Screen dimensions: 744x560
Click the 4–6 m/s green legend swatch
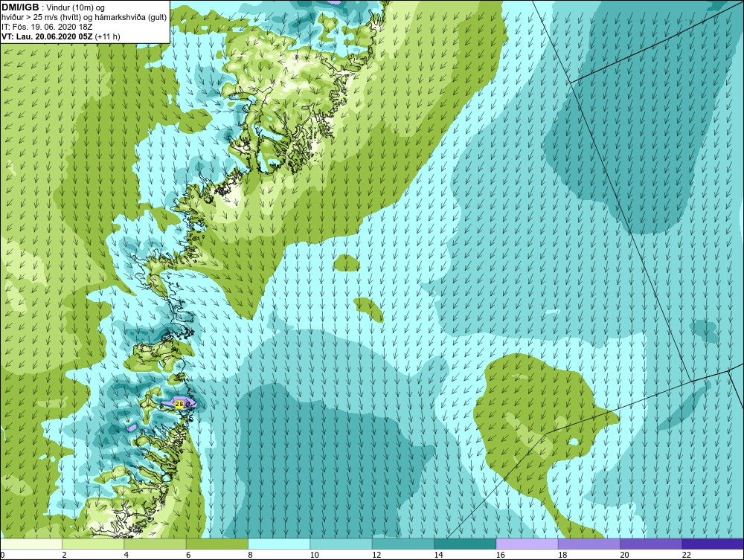(x=155, y=544)
